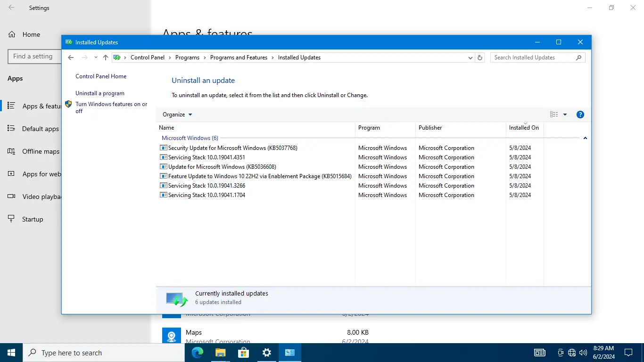
Task: Open the Windows Start menu
Action: click(x=11, y=353)
